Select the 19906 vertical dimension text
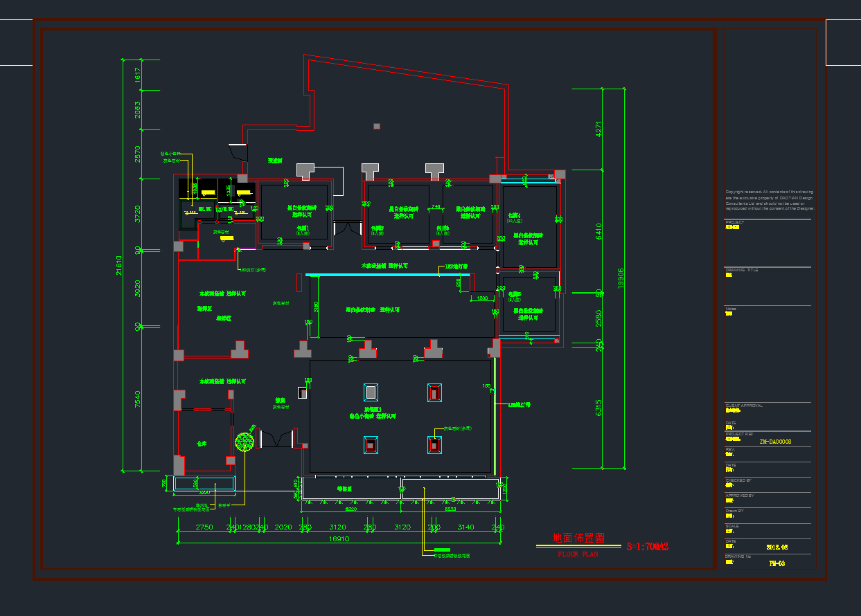 point(621,275)
